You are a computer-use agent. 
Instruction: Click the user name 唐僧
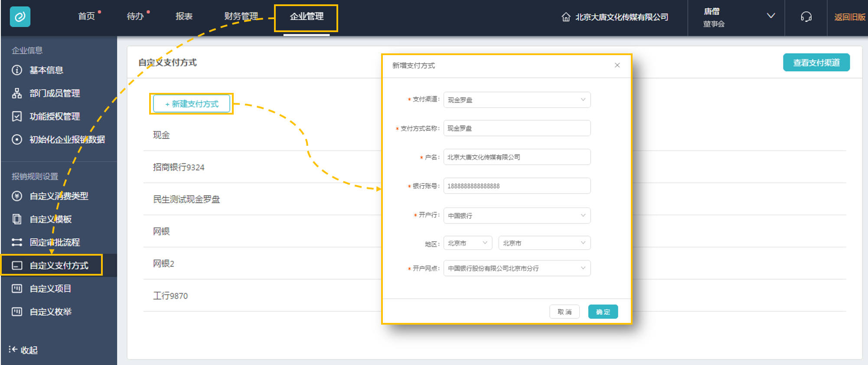(x=711, y=11)
